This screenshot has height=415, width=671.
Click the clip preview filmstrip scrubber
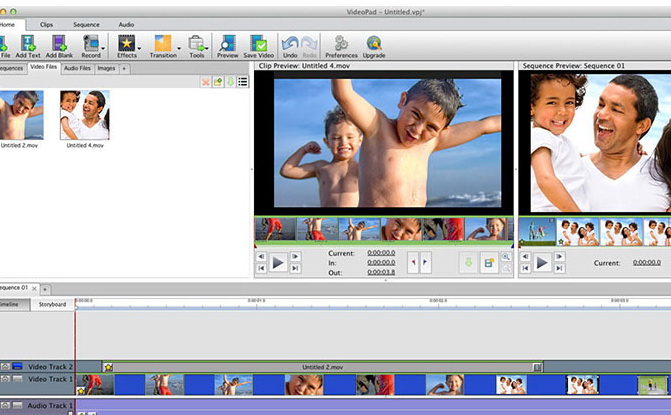[x=384, y=229]
